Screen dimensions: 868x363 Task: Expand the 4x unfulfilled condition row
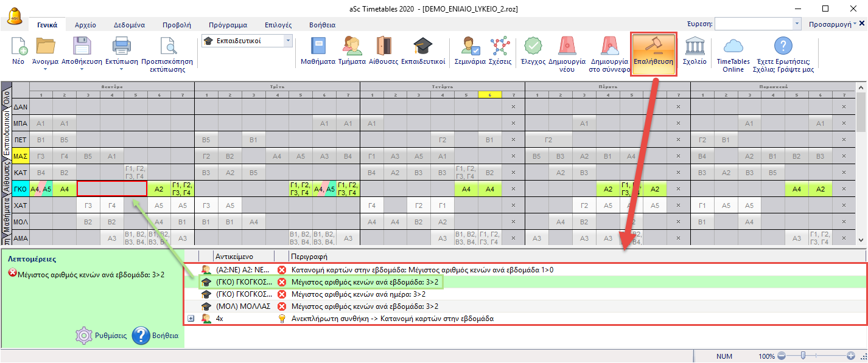[x=191, y=318]
